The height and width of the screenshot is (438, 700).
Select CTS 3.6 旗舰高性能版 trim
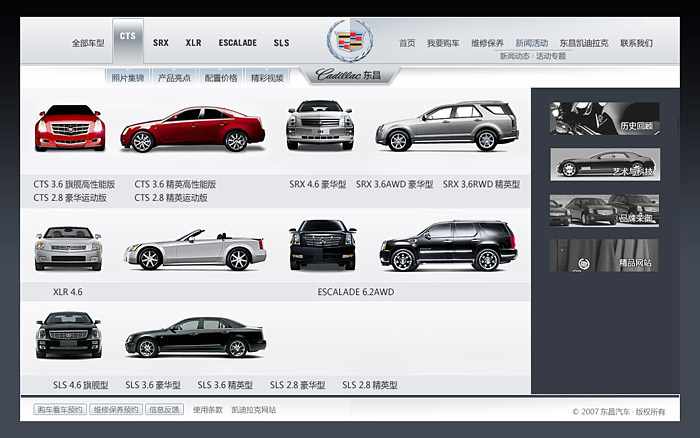click(74, 184)
